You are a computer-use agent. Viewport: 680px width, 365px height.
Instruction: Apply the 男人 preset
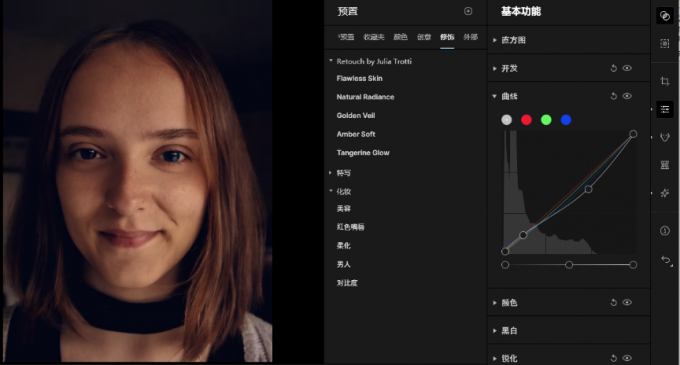[344, 264]
